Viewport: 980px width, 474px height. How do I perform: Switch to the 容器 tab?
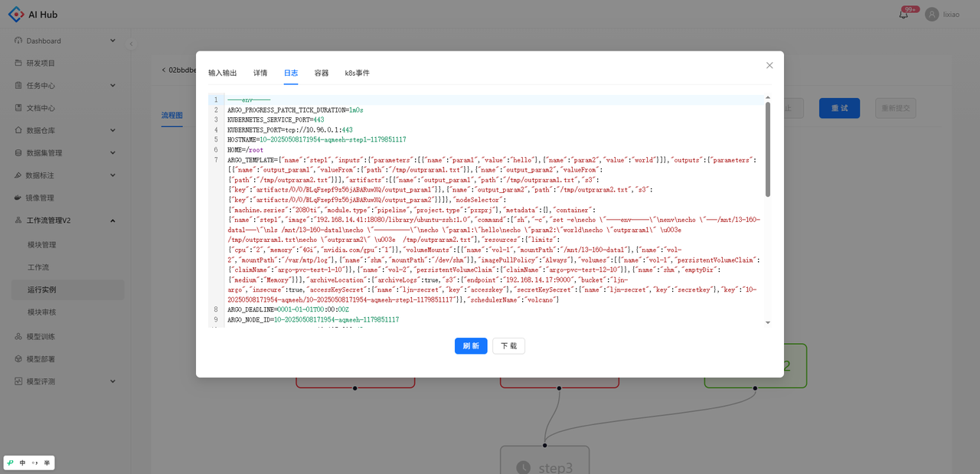point(322,73)
